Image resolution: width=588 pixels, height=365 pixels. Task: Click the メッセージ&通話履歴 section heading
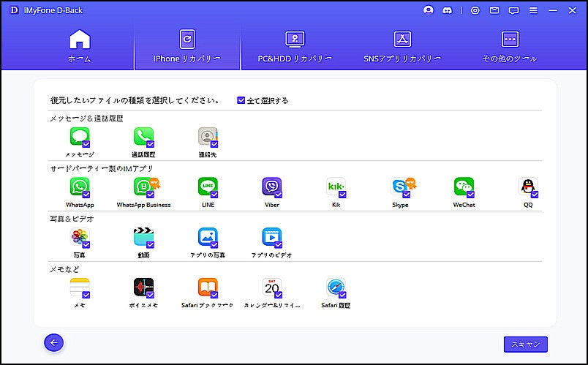[86, 118]
